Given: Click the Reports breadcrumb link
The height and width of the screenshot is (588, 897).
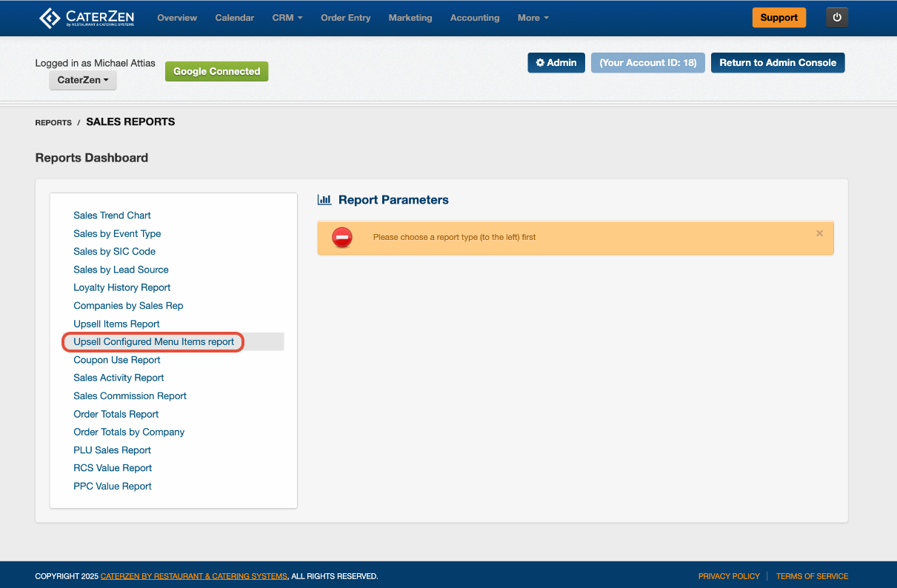Looking at the screenshot, I should click(53, 123).
